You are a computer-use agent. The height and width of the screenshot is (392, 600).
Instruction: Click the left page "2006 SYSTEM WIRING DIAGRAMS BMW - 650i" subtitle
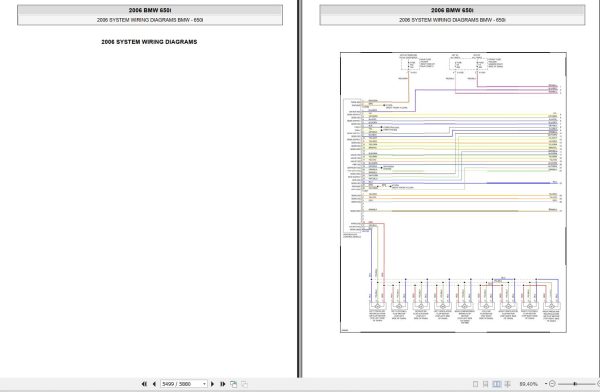coord(150,20)
